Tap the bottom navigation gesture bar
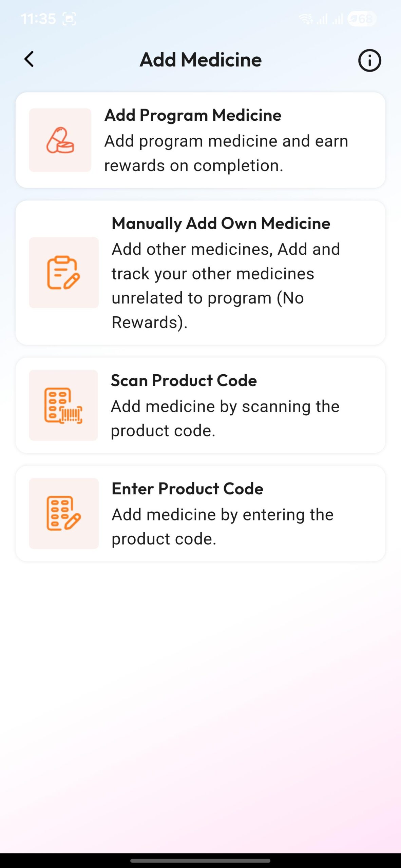 (x=200, y=860)
